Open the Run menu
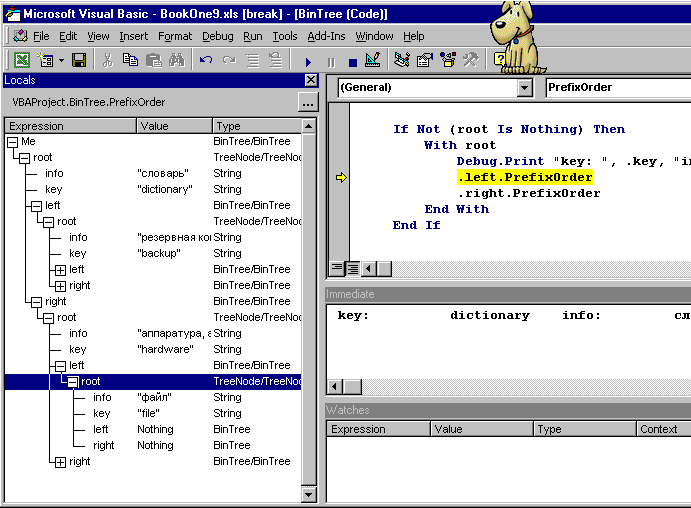The image size is (691, 508). tap(253, 36)
